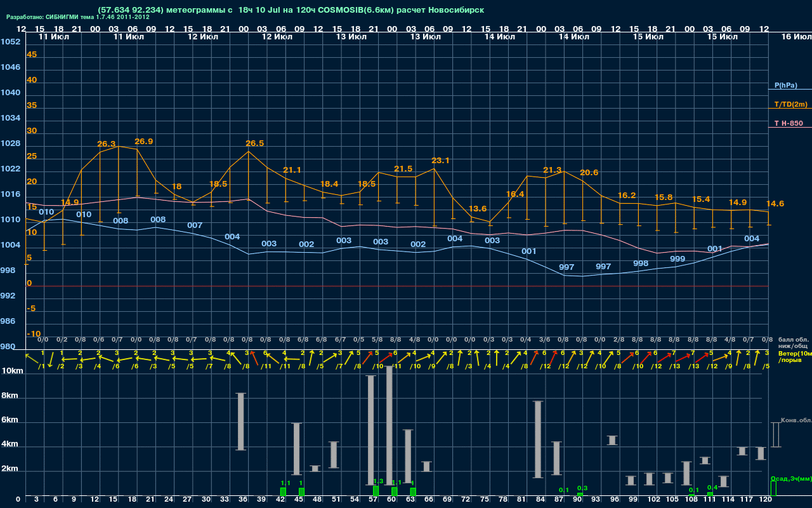Click the 1028 pressure axis label
The image size is (812, 508).
(10, 144)
